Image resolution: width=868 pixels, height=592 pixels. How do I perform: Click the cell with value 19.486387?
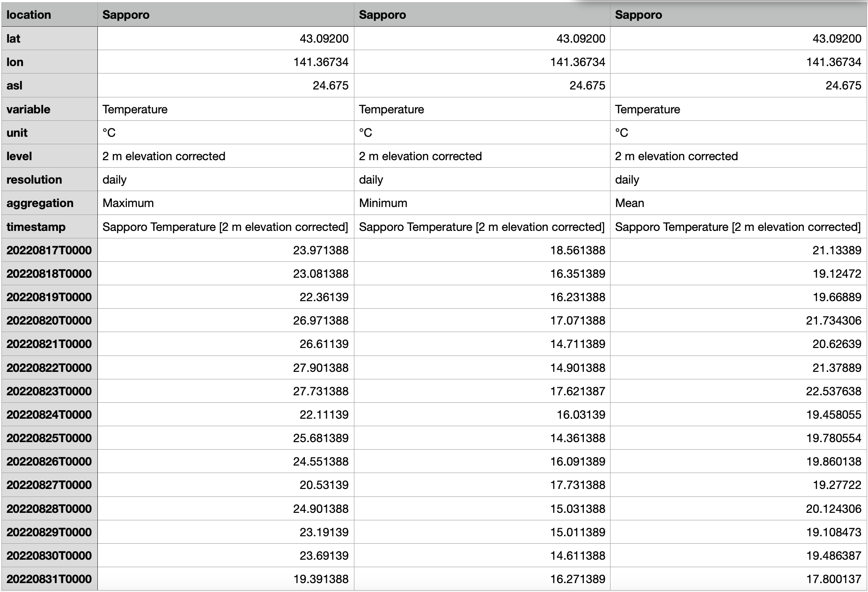click(738, 555)
